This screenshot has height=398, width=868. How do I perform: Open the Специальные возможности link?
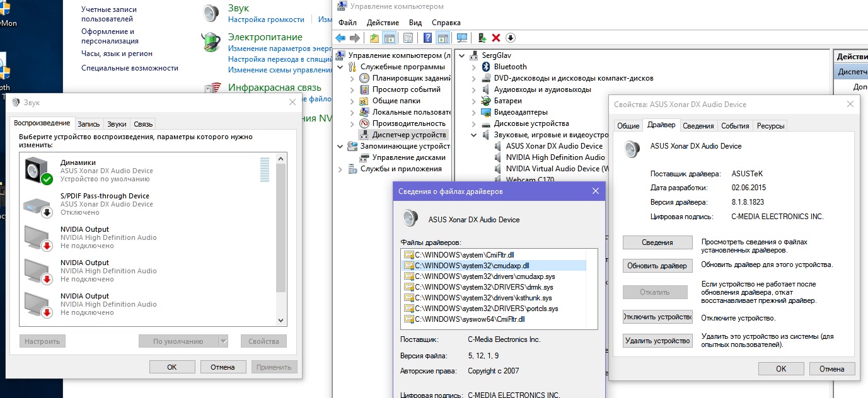point(130,68)
